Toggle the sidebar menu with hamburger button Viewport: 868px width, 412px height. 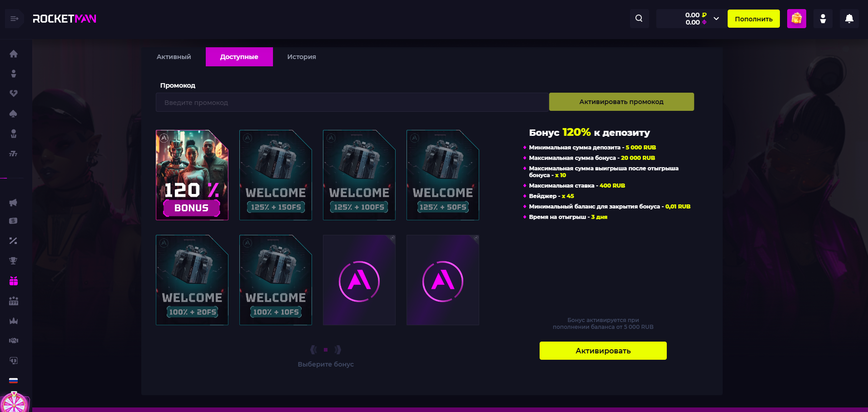point(14,19)
